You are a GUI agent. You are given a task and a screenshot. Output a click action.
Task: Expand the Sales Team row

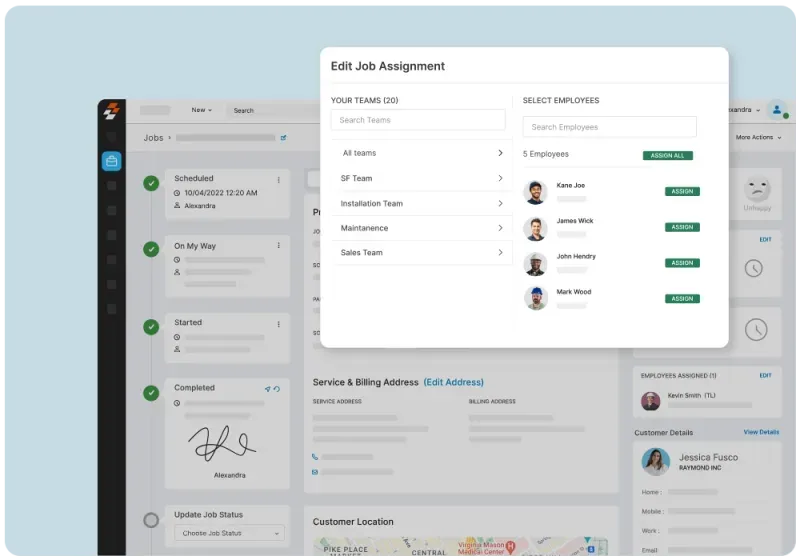coord(422,252)
